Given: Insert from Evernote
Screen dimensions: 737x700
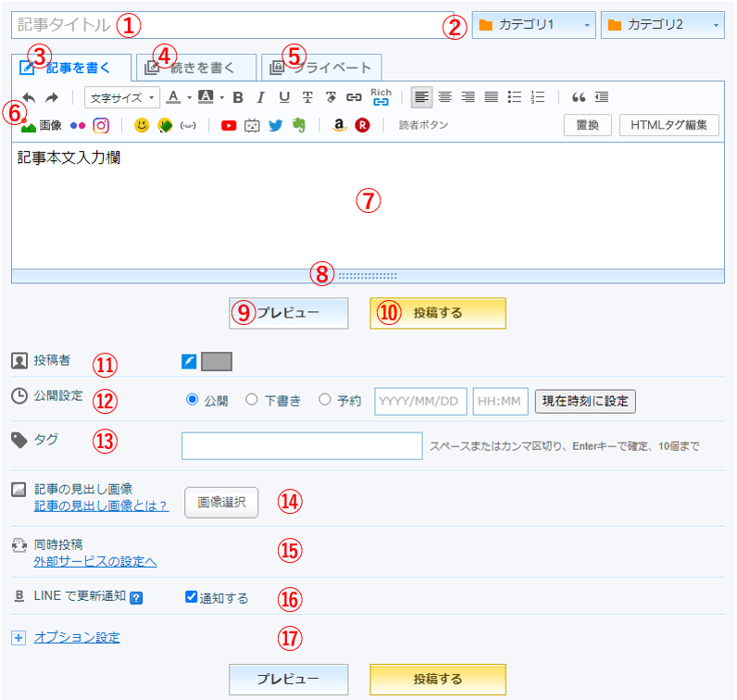Looking at the screenshot, I should pos(299,125).
